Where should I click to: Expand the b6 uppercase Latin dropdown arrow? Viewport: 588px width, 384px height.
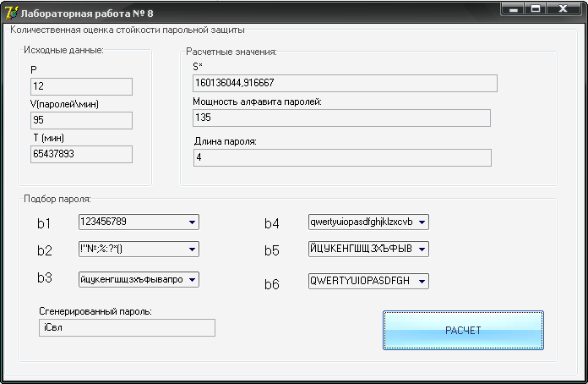pos(422,281)
